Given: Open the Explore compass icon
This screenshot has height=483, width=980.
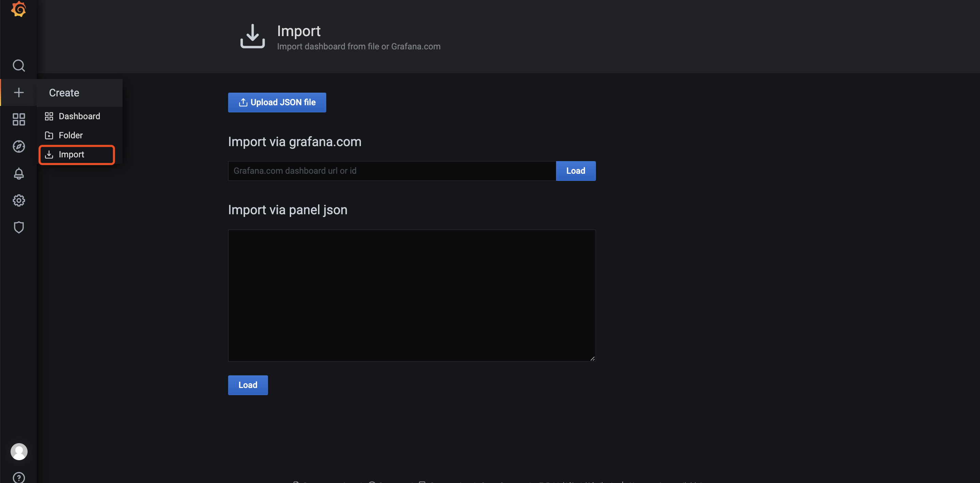Looking at the screenshot, I should [19, 146].
